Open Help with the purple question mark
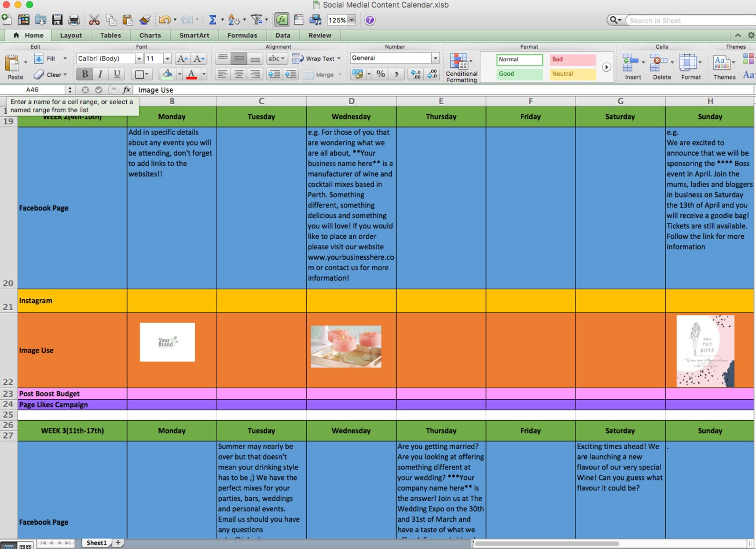 pos(370,20)
